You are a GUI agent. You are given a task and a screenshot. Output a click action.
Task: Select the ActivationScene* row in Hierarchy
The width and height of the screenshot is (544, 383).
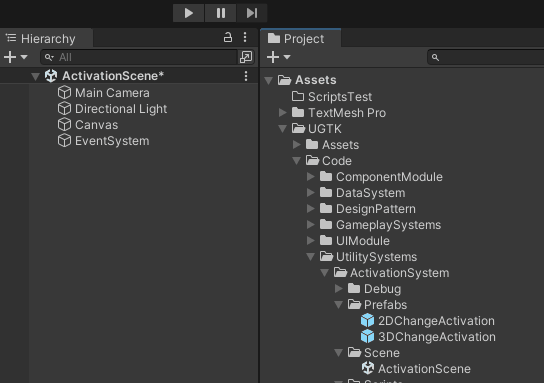point(129,76)
